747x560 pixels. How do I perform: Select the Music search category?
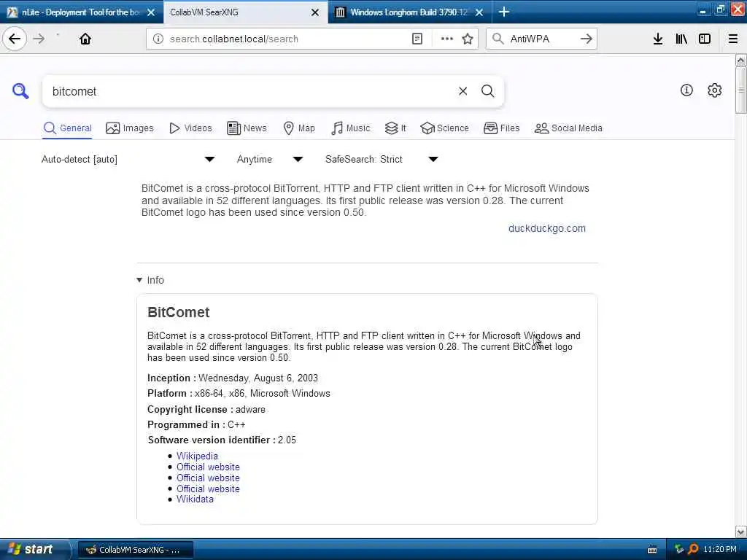pos(351,128)
